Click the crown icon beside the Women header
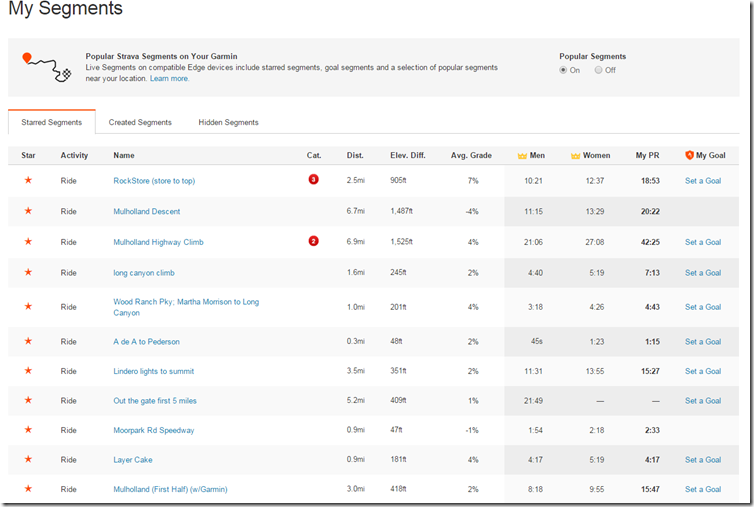Image resolution: width=754 pixels, height=507 pixels. click(575, 156)
